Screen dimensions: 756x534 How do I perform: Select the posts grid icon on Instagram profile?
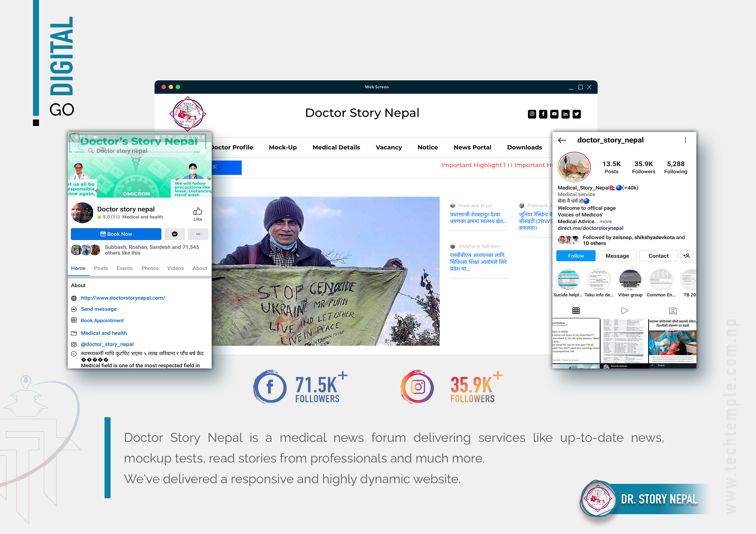click(x=576, y=310)
